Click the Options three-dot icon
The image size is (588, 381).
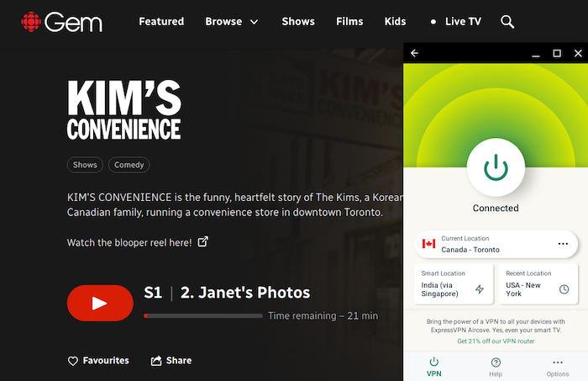tap(558, 362)
